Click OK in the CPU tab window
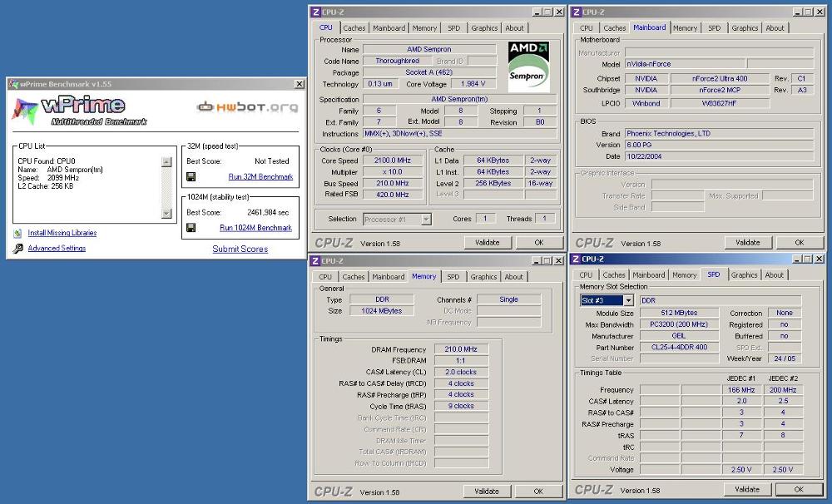The width and height of the screenshot is (832, 504). 539,243
